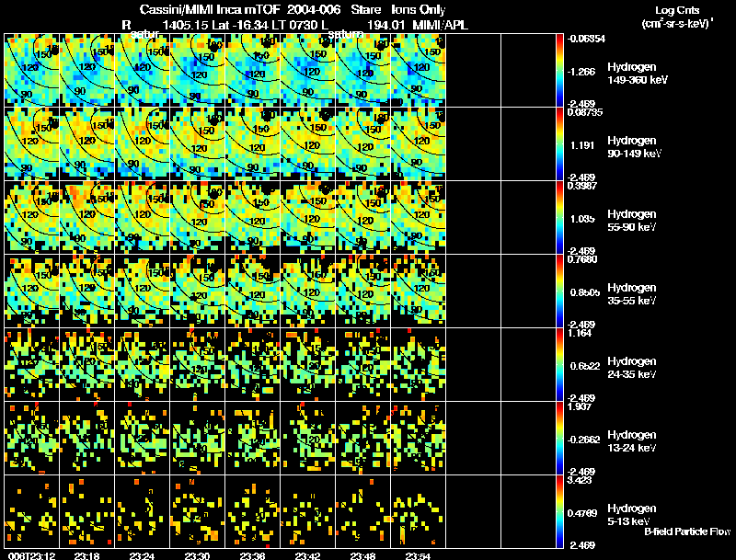The width and height of the screenshot is (736, 560).
Task: Click the '-0.2662' color scale value
Action: [583, 440]
